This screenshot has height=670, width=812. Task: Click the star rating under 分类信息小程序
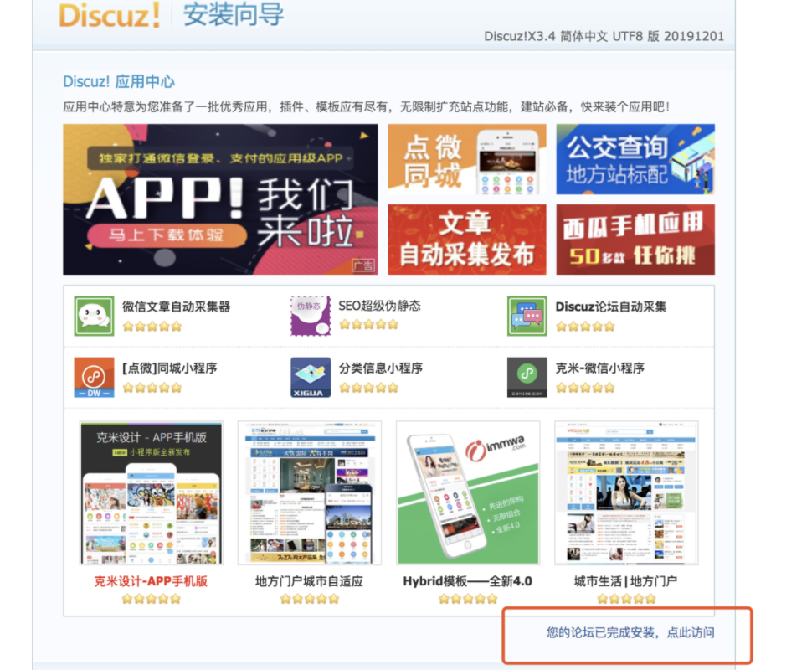coord(368,388)
